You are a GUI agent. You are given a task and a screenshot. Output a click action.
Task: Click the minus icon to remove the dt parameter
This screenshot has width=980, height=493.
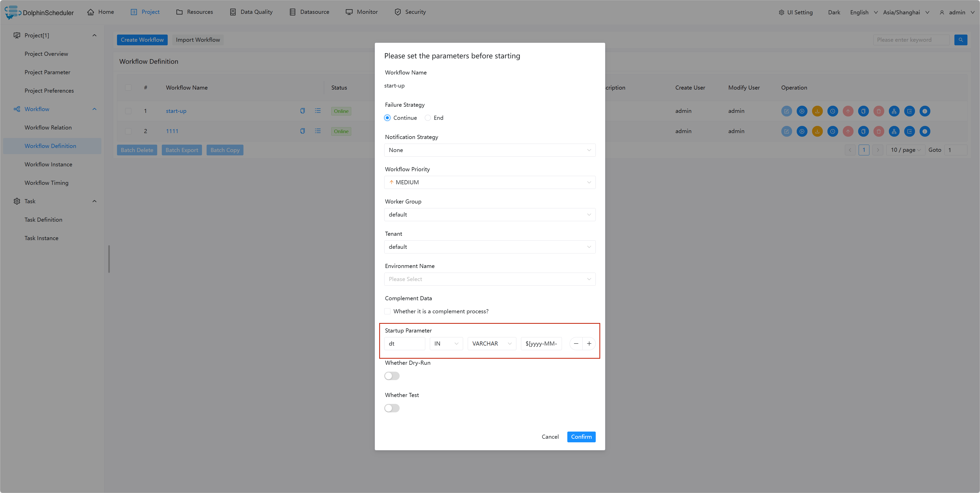click(576, 344)
